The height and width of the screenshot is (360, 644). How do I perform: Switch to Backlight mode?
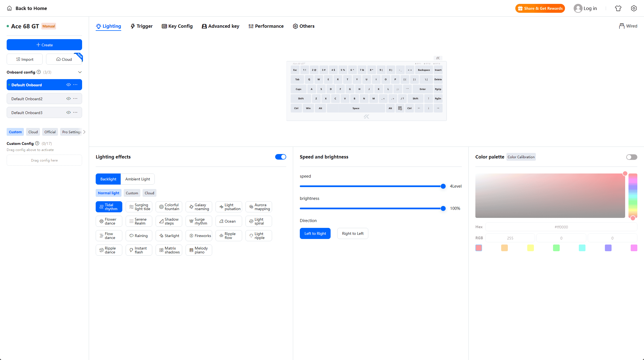(x=108, y=179)
